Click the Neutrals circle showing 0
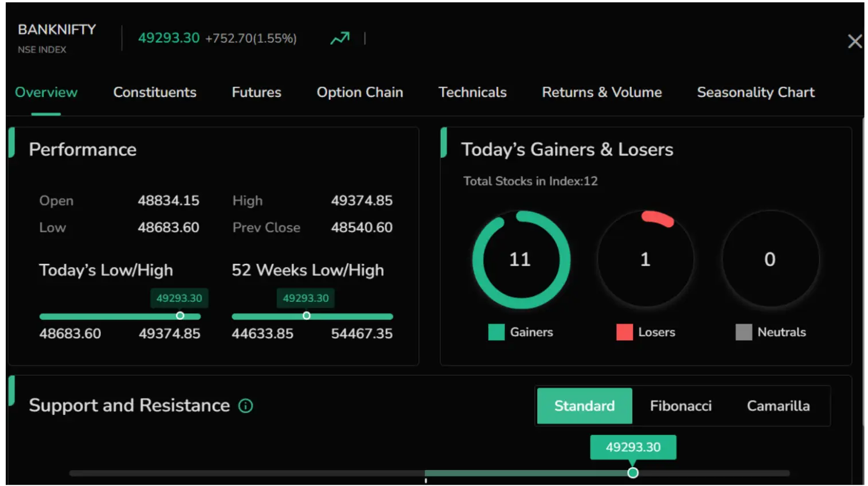868x486 pixels. (x=770, y=259)
